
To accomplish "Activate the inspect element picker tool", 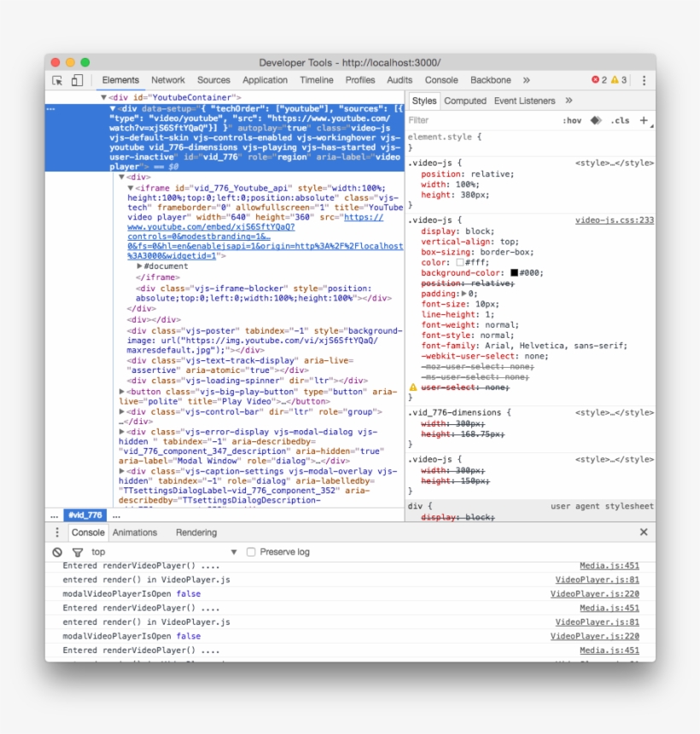I will (57, 80).
